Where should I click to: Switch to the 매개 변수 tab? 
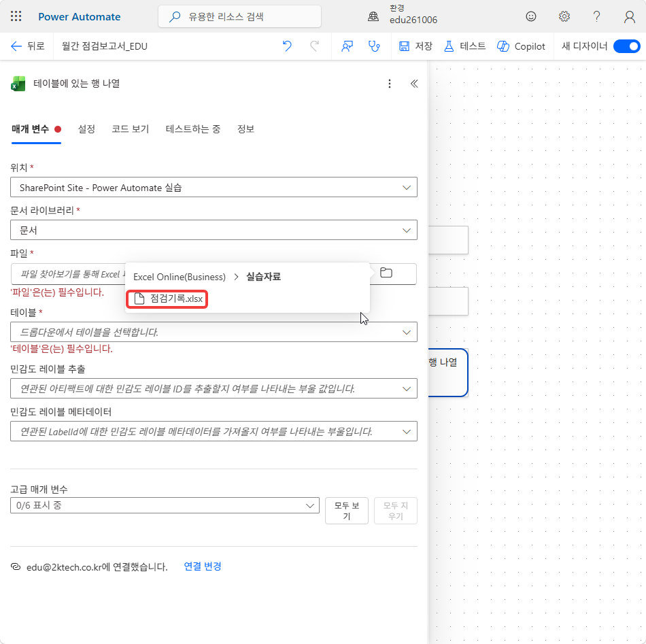coord(36,129)
